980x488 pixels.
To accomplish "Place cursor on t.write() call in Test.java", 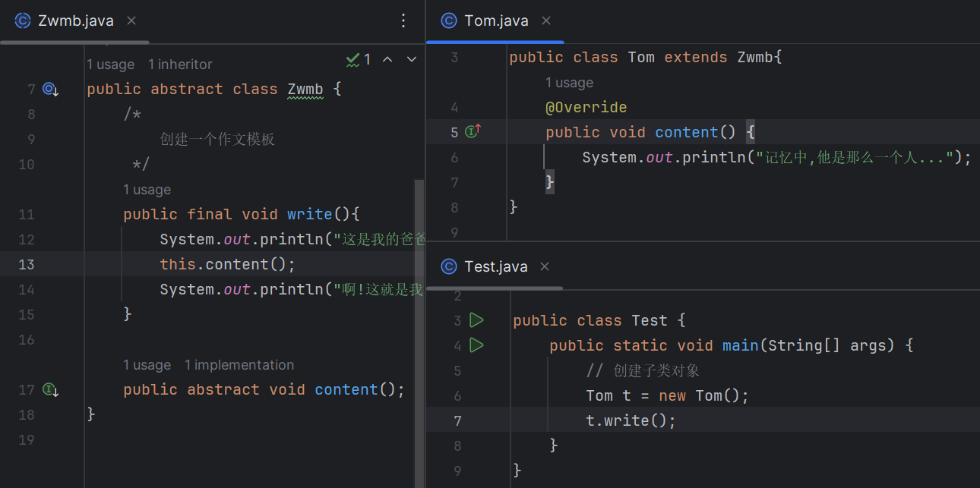I will [631, 421].
